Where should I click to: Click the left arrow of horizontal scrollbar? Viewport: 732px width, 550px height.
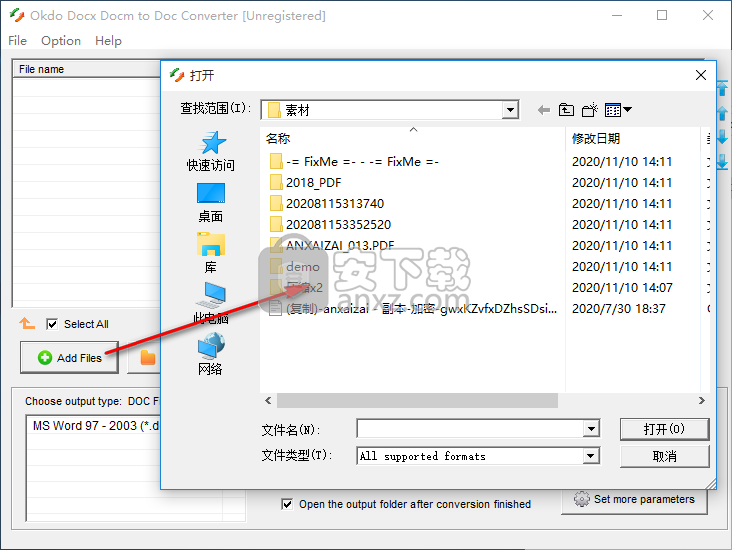268,401
